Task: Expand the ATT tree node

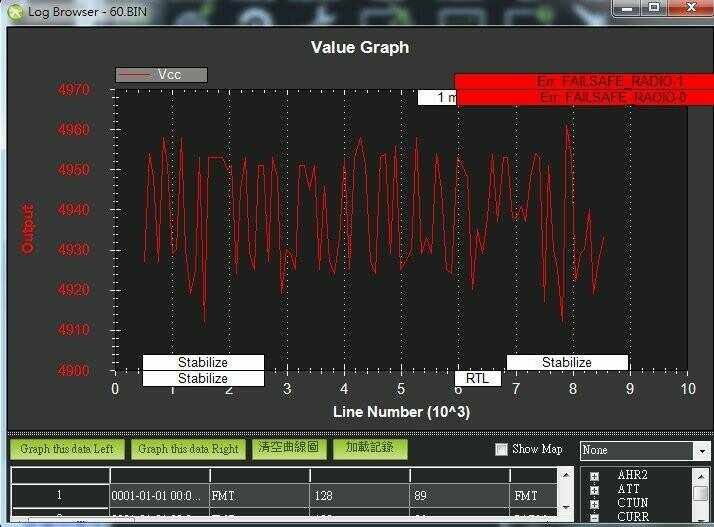Action: click(595, 489)
